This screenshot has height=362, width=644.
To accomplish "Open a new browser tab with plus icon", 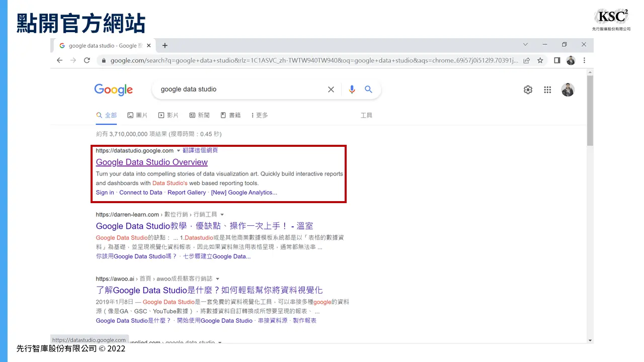I will point(165,45).
